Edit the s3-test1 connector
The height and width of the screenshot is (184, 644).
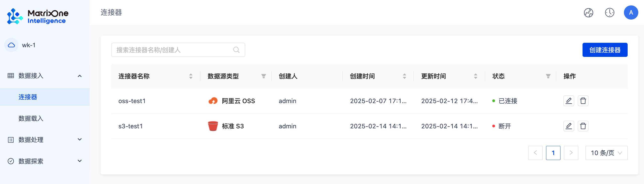(x=568, y=126)
